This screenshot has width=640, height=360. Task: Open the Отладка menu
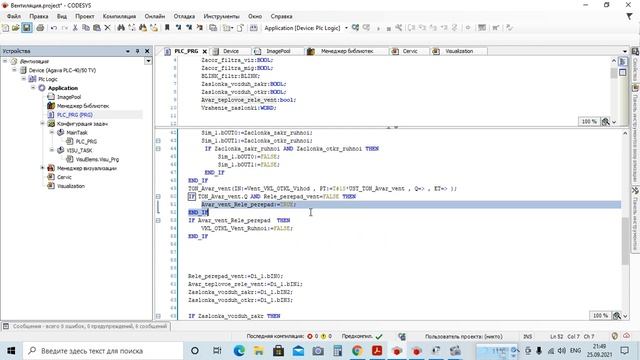click(184, 16)
